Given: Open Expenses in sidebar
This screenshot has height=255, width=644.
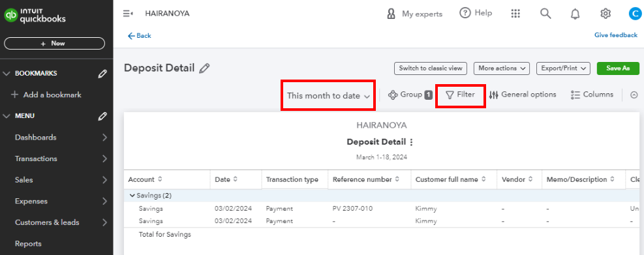Looking at the screenshot, I should [x=31, y=202].
